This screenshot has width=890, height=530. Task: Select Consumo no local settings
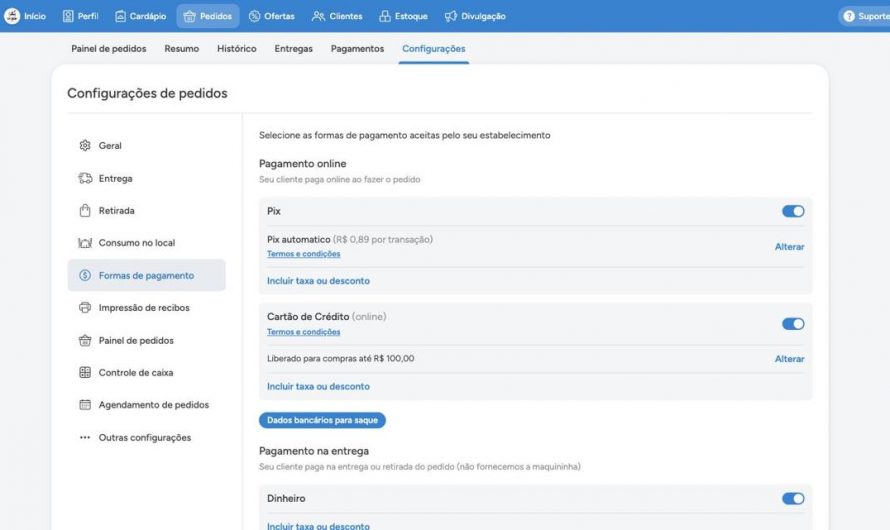tap(146, 243)
